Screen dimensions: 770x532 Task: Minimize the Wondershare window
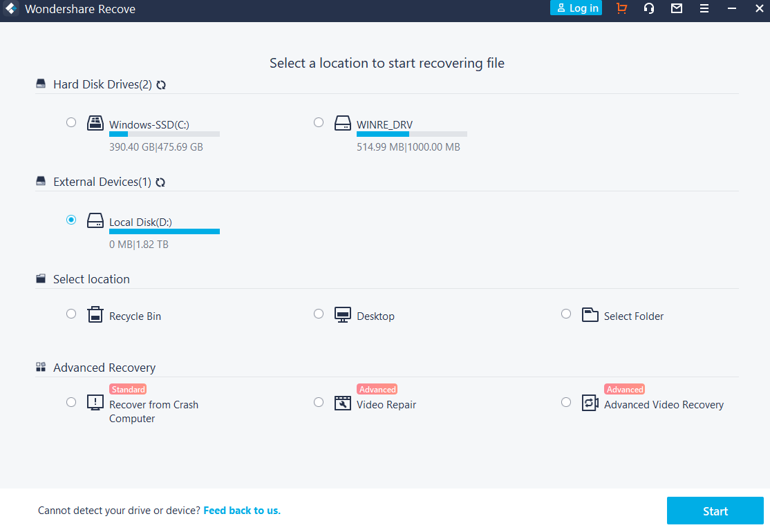click(732, 8)
